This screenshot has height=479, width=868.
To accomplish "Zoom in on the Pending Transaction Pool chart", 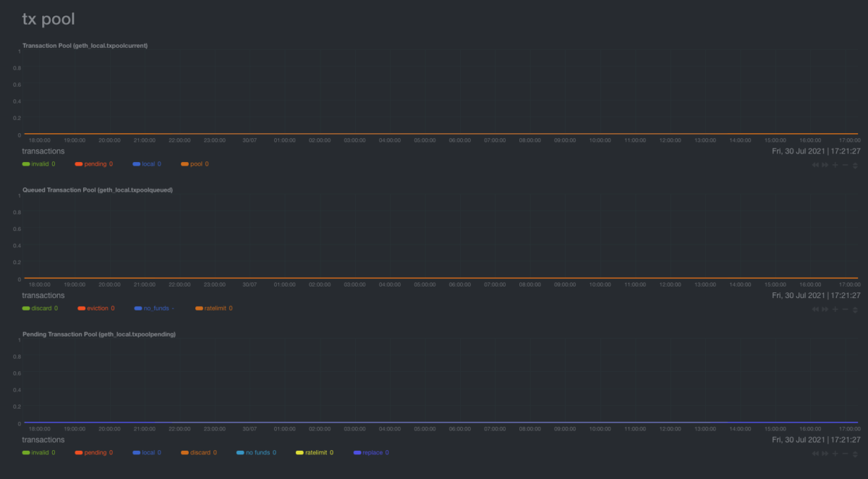I will click(x=835, y=454).
